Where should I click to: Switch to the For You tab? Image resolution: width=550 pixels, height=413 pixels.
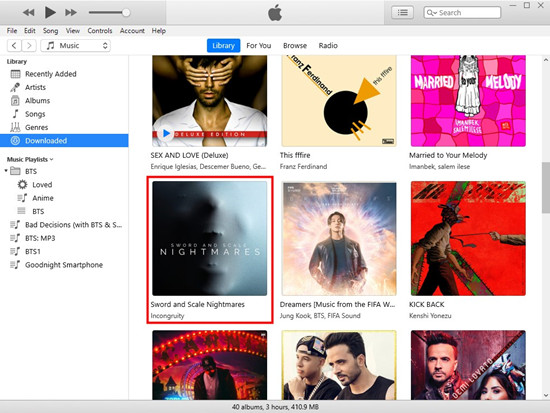(x=259, y=46)
